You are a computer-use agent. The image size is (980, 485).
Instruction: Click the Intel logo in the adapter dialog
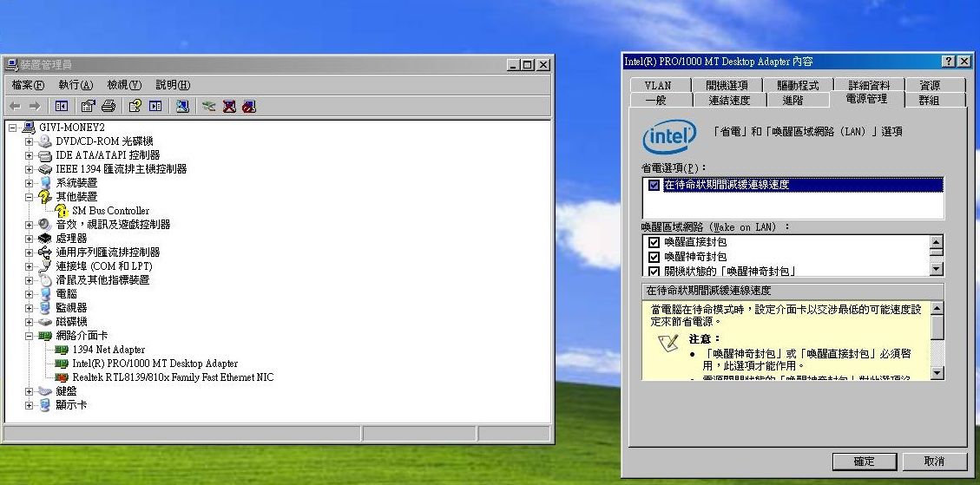click(669, 135)
